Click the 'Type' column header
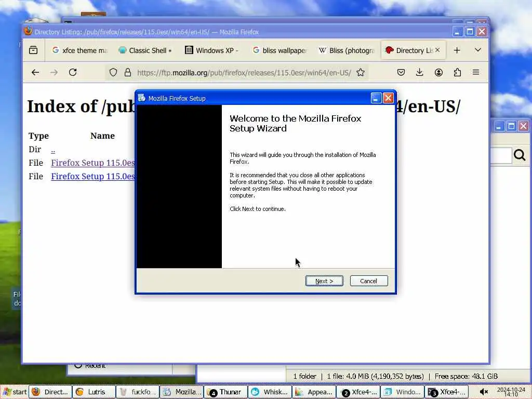 click(38, 136)
